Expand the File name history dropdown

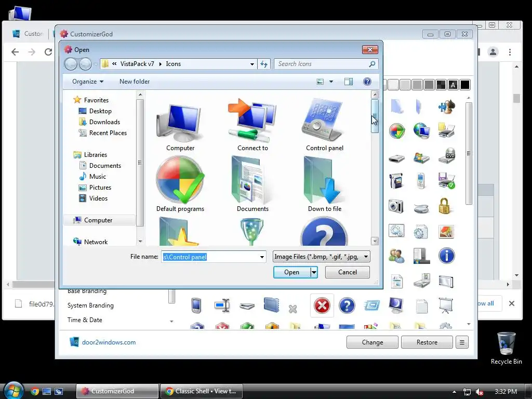pos(262,257)
